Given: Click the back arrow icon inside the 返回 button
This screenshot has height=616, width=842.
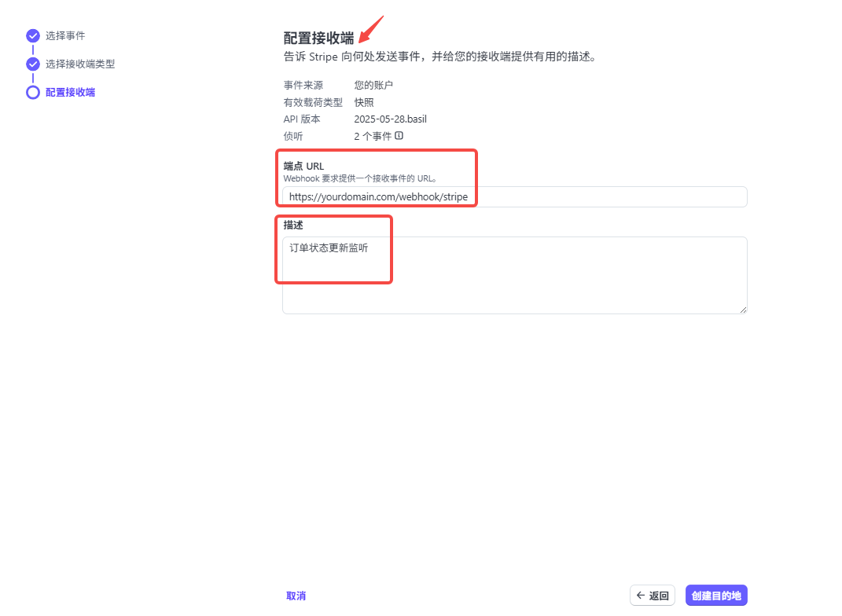Looking at the screenshot, I should point(642,595).
